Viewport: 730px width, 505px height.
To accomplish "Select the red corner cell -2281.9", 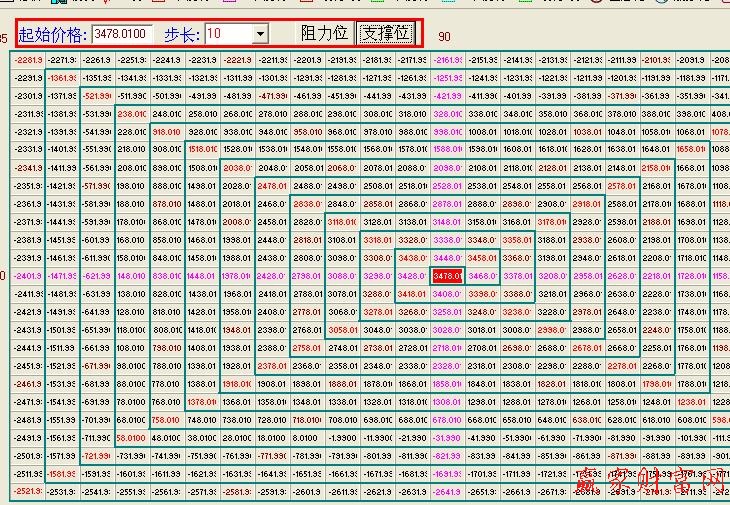I will [x=27, y=60].
